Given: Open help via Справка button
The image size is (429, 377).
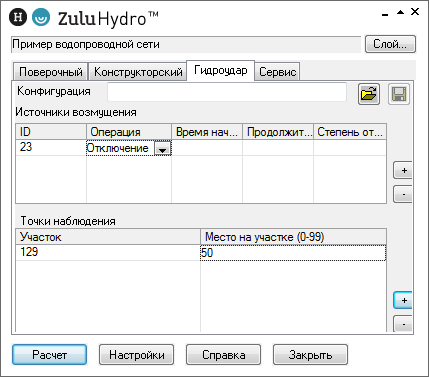Looking at the screenshot, I should 224,355.
